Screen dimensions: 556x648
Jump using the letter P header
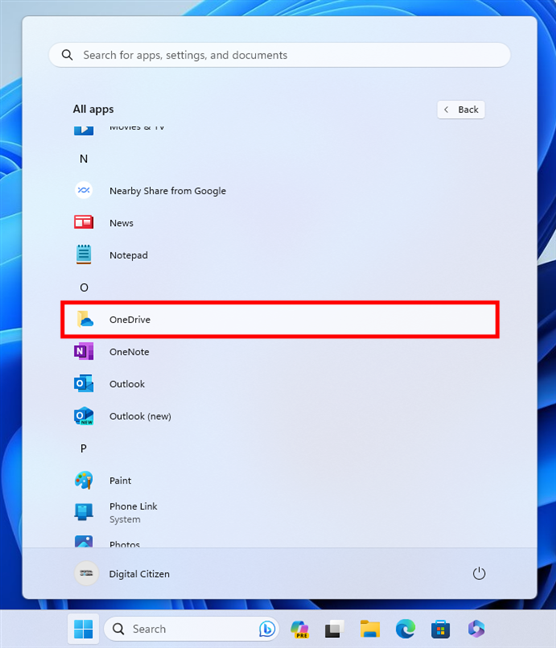(84, 448)
